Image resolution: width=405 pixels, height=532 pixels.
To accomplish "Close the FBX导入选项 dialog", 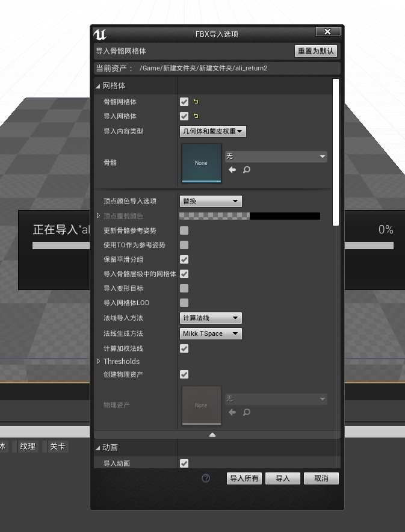I will tap(327, 31).
